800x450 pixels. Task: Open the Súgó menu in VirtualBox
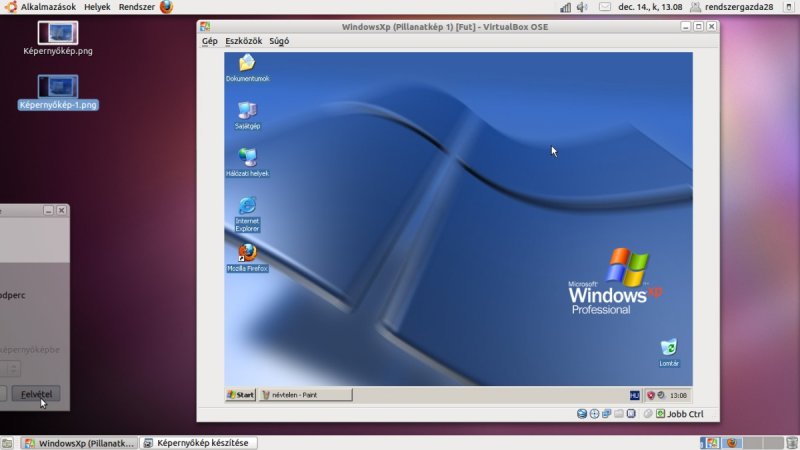[279, 41]
